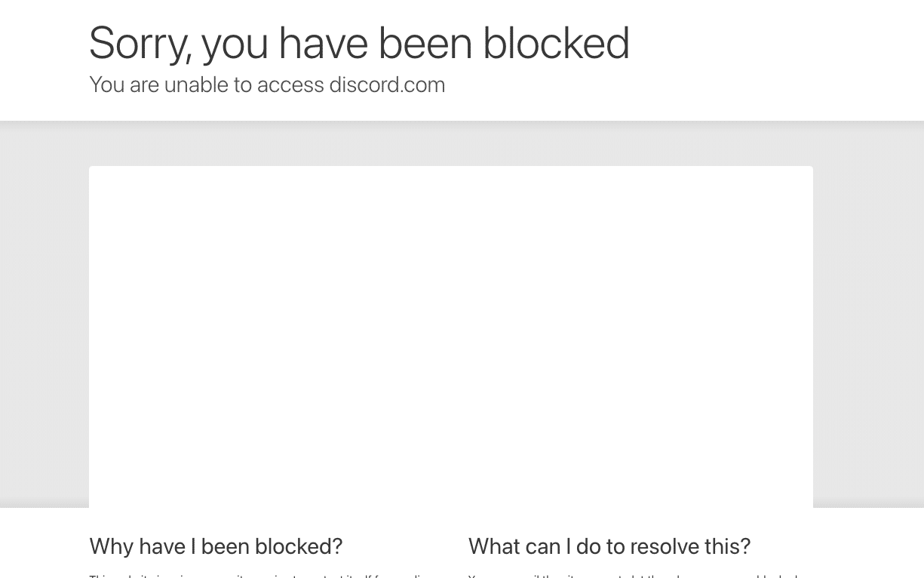Click the center of the empty white panel
The image size is (924, 578).
(451, 337)
